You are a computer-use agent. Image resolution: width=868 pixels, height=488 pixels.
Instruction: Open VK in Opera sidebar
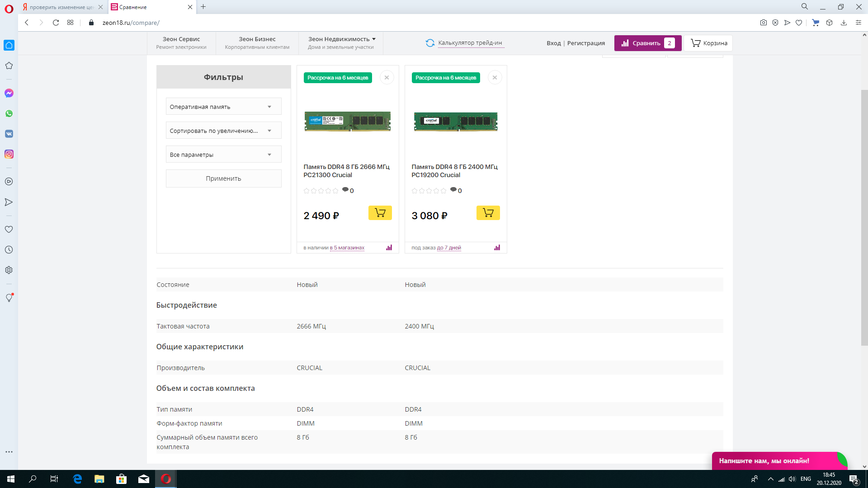[9, 134]
